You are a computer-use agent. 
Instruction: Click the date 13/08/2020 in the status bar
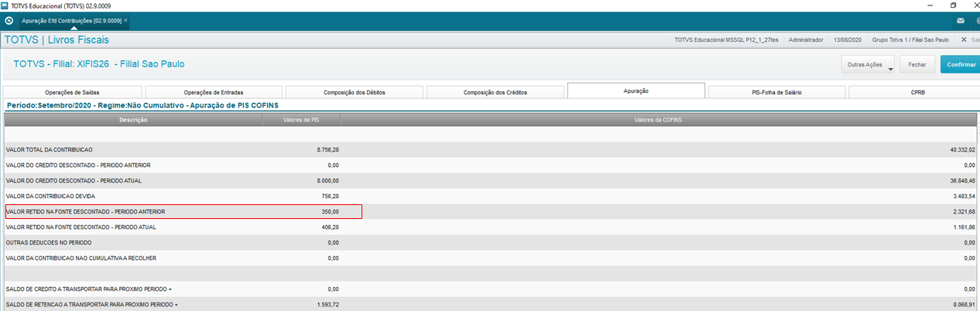pyautogui.click(x=847, y=39)
